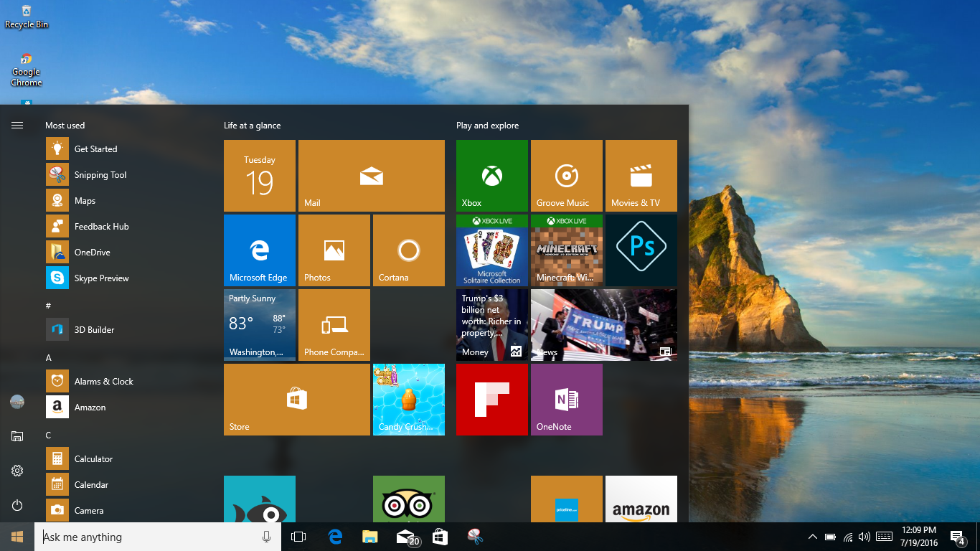The height and width of the screenshot is (551, 980).
Task: Open the Money news tile
Action: coord(492,325)
